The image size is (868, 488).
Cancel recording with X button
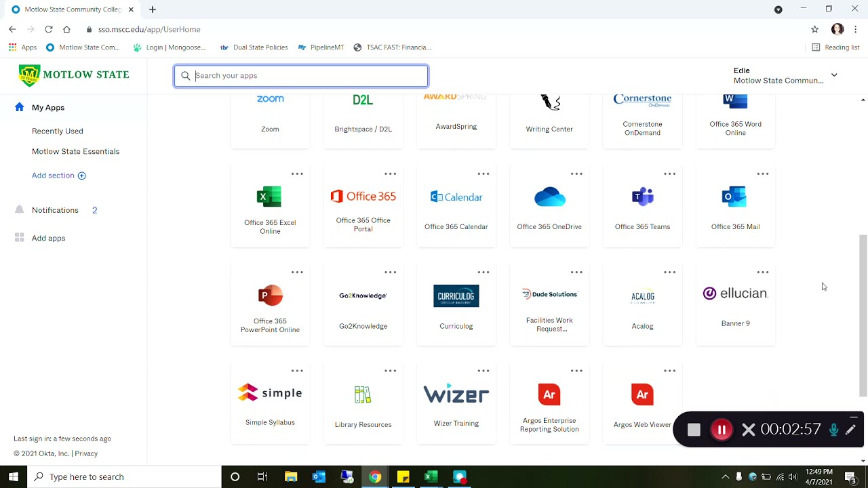click(x=749, y=430)
